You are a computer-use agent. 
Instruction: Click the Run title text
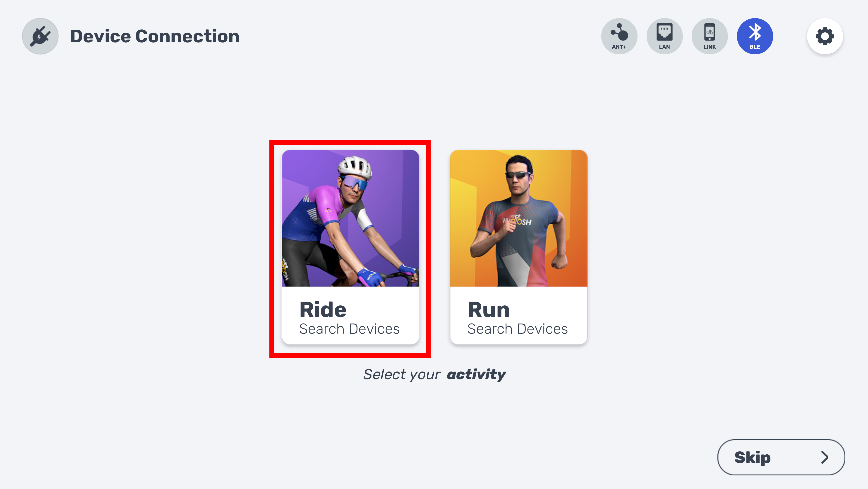488,309
